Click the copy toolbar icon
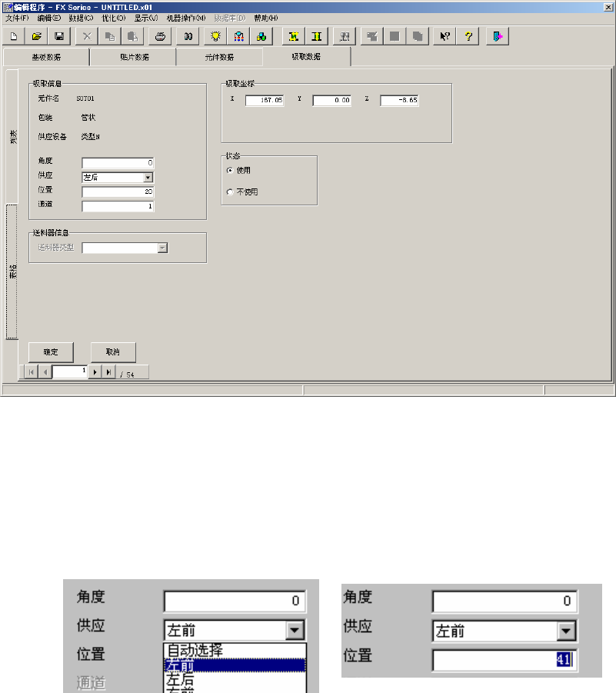Screen dimensions: 616x693 (110, 36)
